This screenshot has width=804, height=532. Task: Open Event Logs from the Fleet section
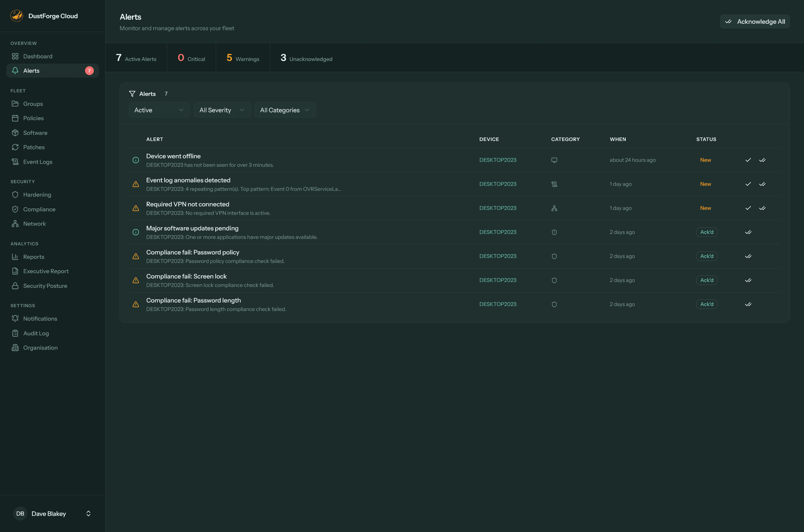point(38,162)
